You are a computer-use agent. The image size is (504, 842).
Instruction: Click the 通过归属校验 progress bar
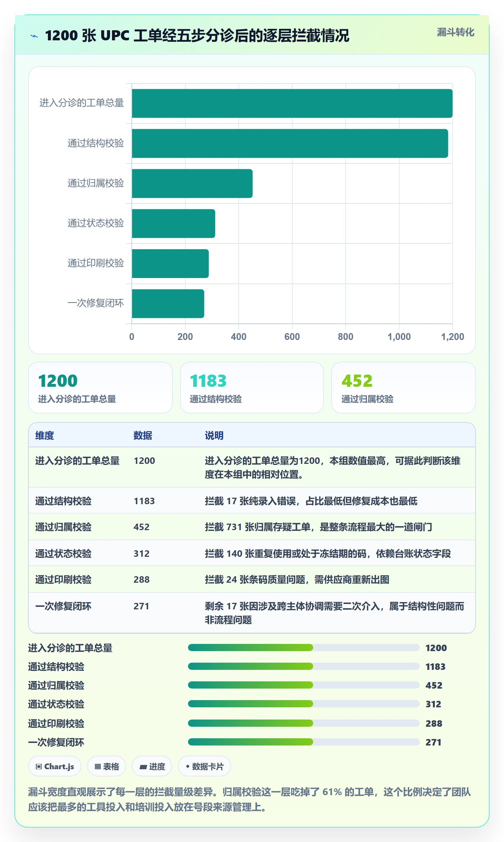[x=304, y=685]
